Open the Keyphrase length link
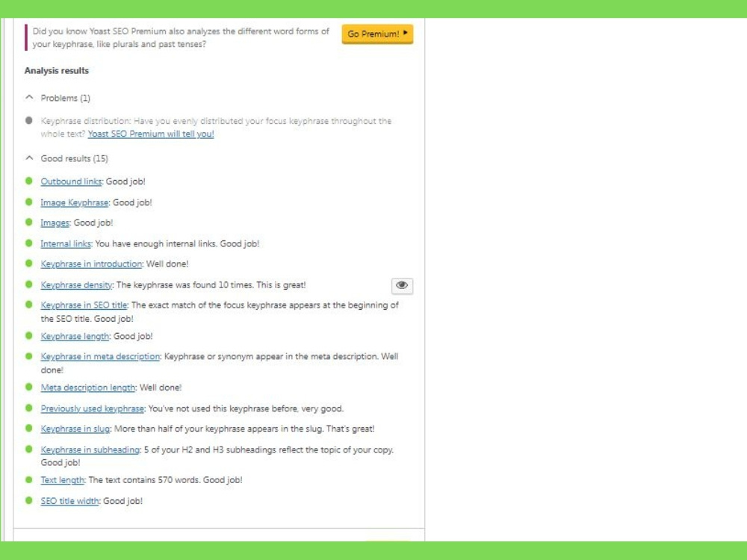Image resolution: width=747 pixels, height=560 pixels. 75,336
